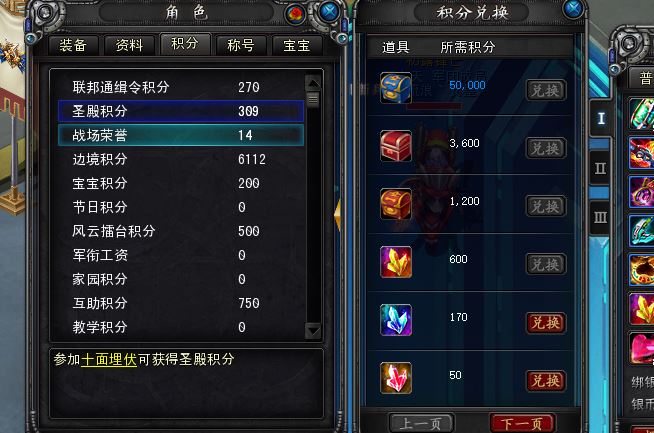This screenshot has height=433, width=654.
Task: Switch to side tab II
Action: coord(600,168)
